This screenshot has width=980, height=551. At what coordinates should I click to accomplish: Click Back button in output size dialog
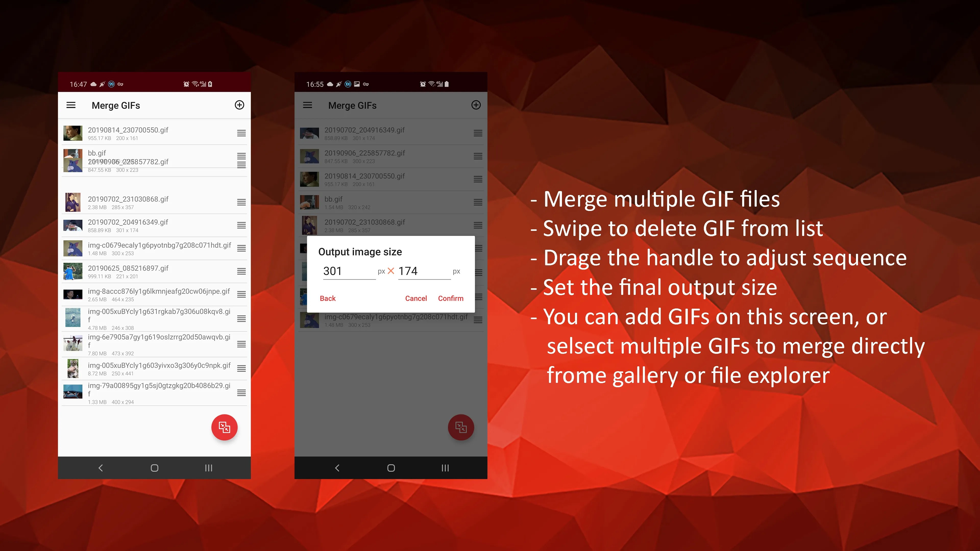click(x=328, y=297)
